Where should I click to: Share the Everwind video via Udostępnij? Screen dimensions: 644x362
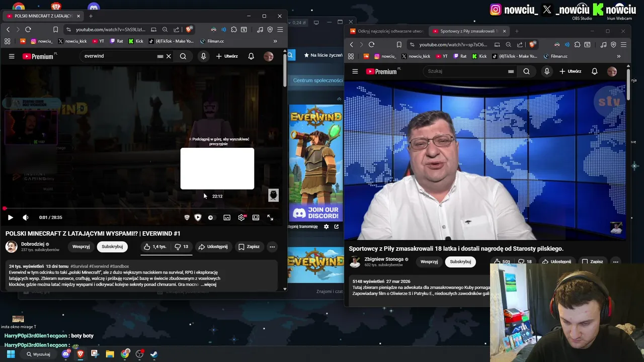[x=213, y=247]
